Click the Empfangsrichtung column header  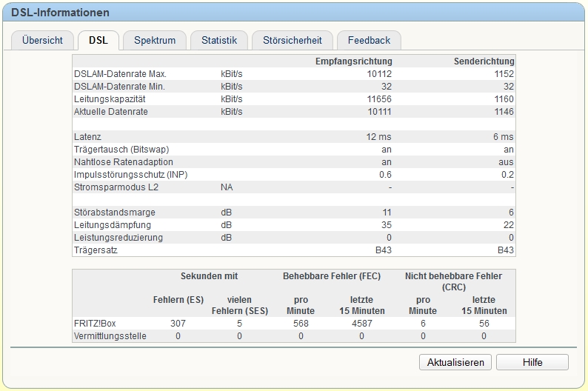point(354,61)
